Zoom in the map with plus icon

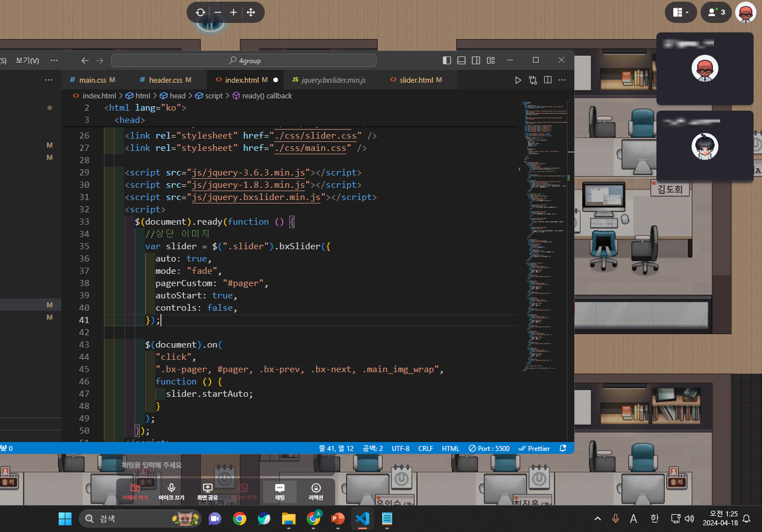pyautogui.click(x=234, y=12)
